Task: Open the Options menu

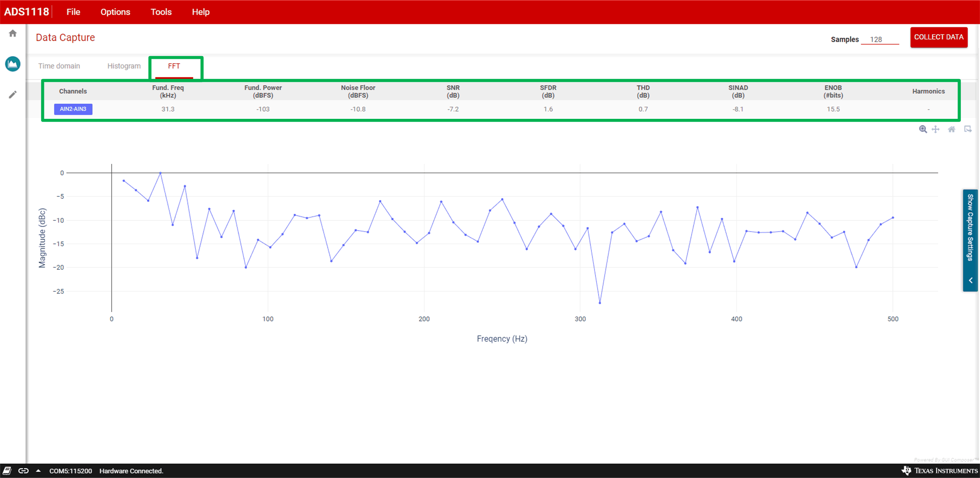Action: coord(115,12)
